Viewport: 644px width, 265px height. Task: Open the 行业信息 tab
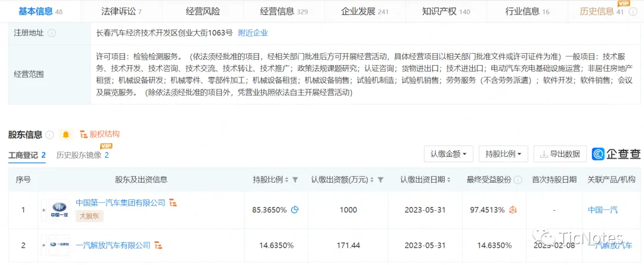coord(527,11)
